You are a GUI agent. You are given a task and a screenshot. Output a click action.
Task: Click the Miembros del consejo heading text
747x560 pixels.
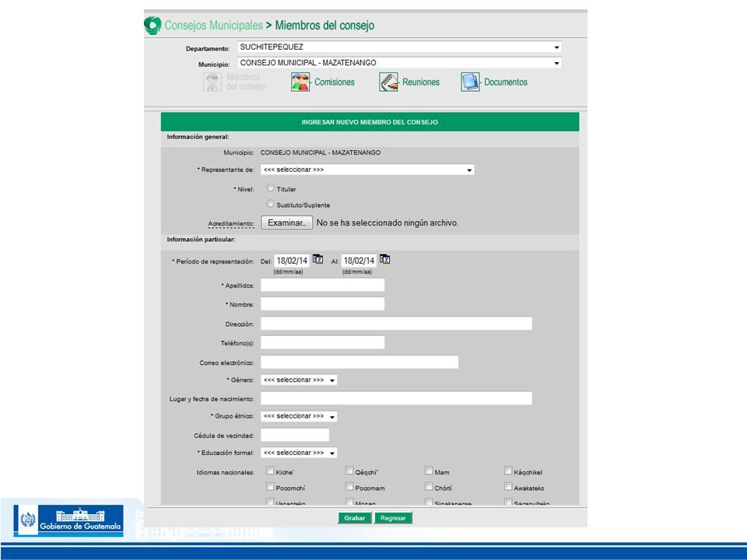(325, 25)
